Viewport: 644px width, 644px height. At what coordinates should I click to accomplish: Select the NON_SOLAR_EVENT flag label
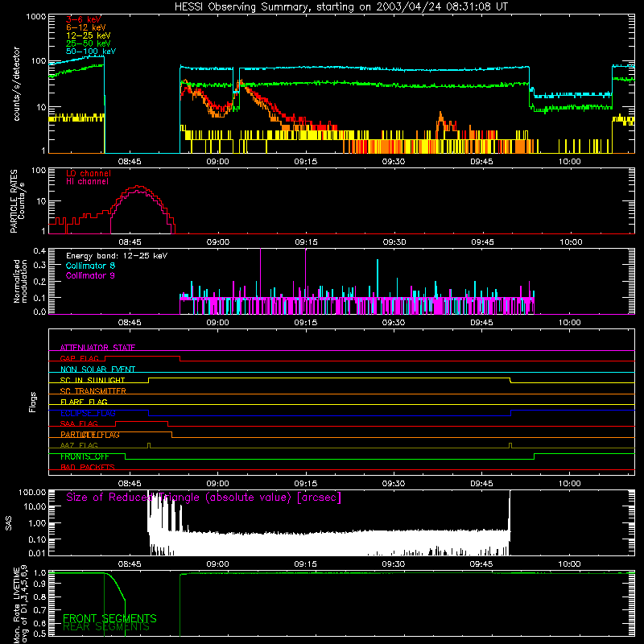pyautogui.click(x=97, y=369)
